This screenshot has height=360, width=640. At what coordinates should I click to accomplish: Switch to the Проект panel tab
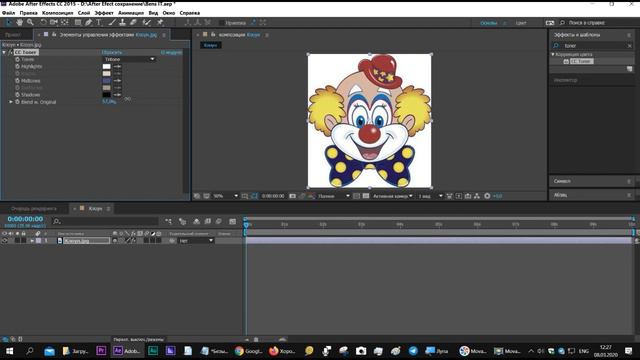coord(13,35)
